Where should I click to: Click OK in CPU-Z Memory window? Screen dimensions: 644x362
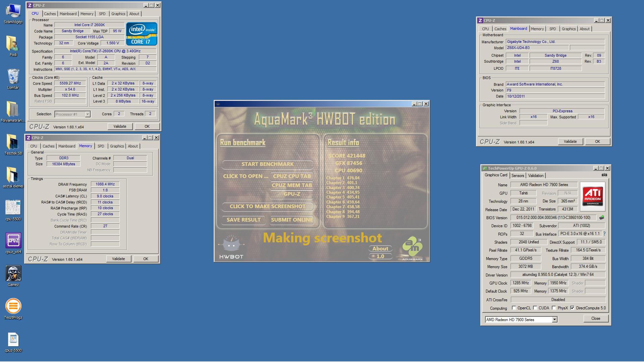point(146,259)
